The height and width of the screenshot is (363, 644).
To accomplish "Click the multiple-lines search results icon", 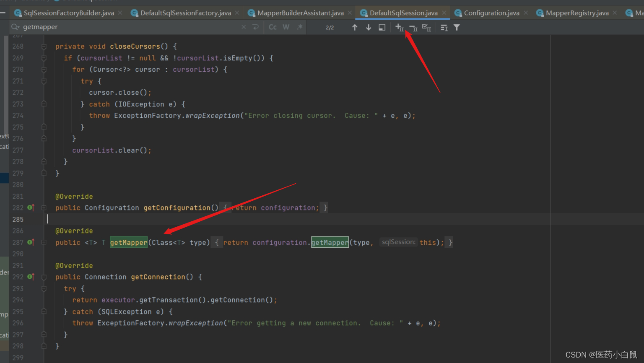I will [x=444, y=28].
